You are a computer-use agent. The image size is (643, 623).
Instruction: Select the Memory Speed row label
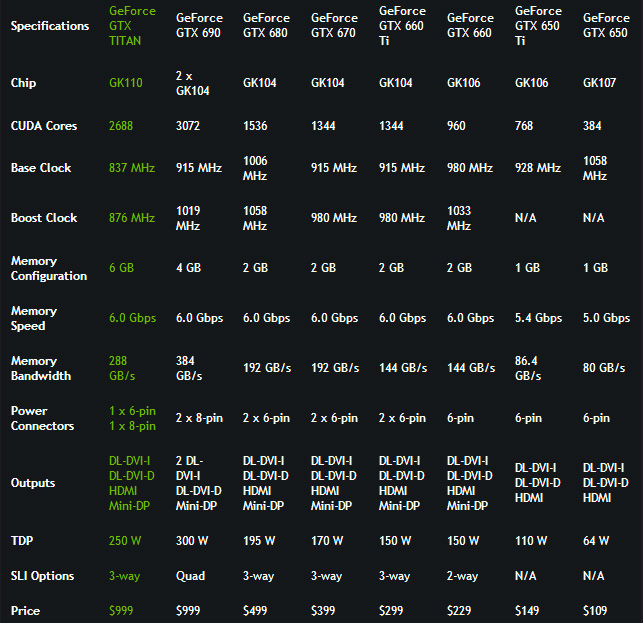tap(34, 319)
